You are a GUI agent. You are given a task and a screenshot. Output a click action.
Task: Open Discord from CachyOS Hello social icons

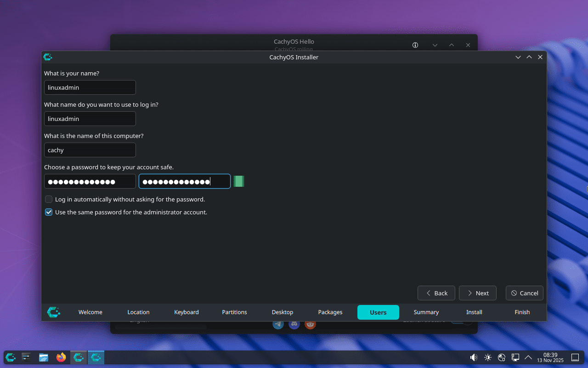click(x=294, y=324)
